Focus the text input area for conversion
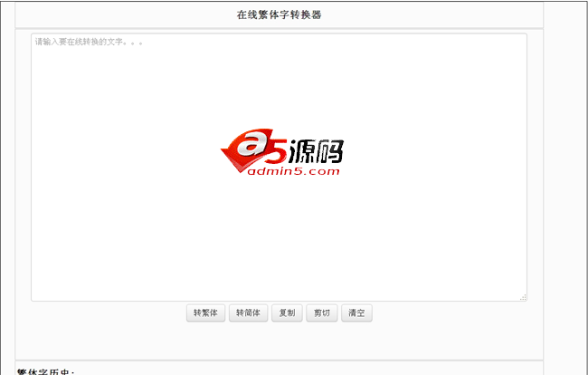This screenshot has height=375, width=588. point(279,167)
